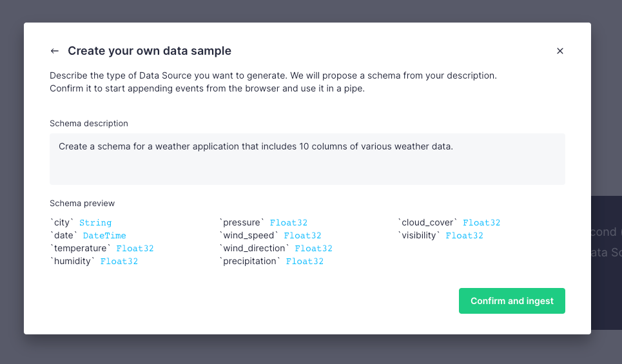Select the `city` column name
The width and height of the screenshot is (622, 364).
pyautogui.click(x=63, y=222)
